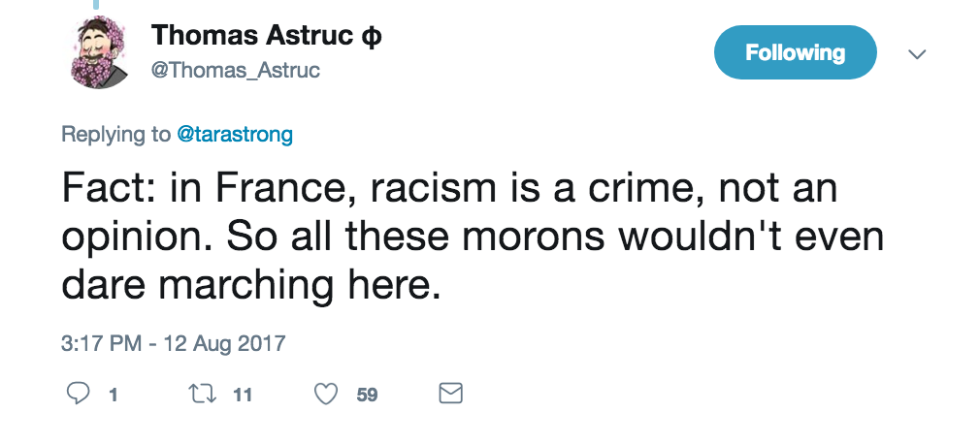Send via direct message envelope icon
980x444 pixels.
(x=450, y=394)
